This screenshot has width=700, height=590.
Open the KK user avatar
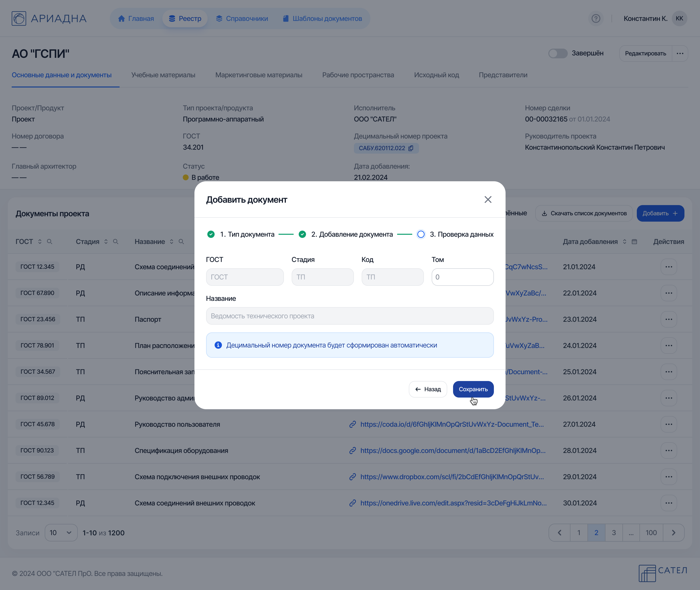[x=679, y=18]
